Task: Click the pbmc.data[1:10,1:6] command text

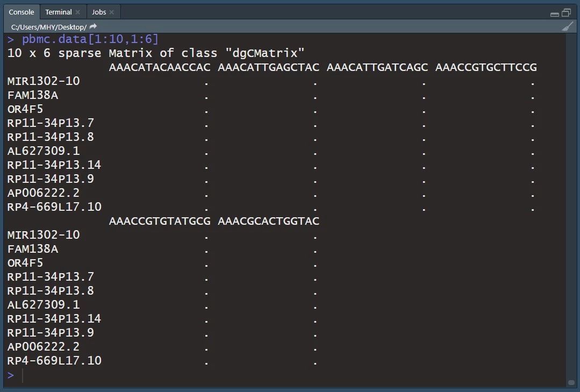Action: [90, 39]
